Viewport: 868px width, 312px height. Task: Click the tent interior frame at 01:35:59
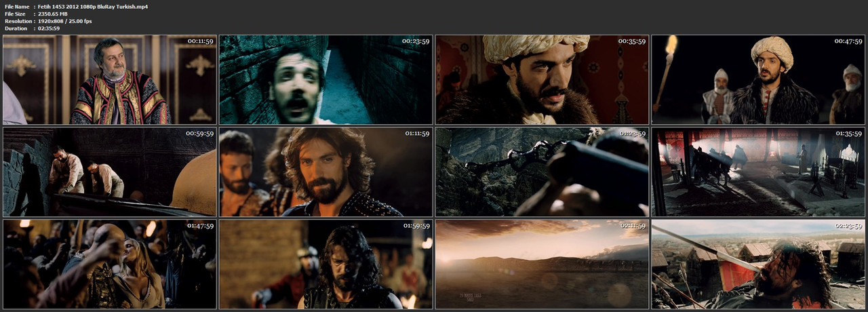click(x=758, y=172)
